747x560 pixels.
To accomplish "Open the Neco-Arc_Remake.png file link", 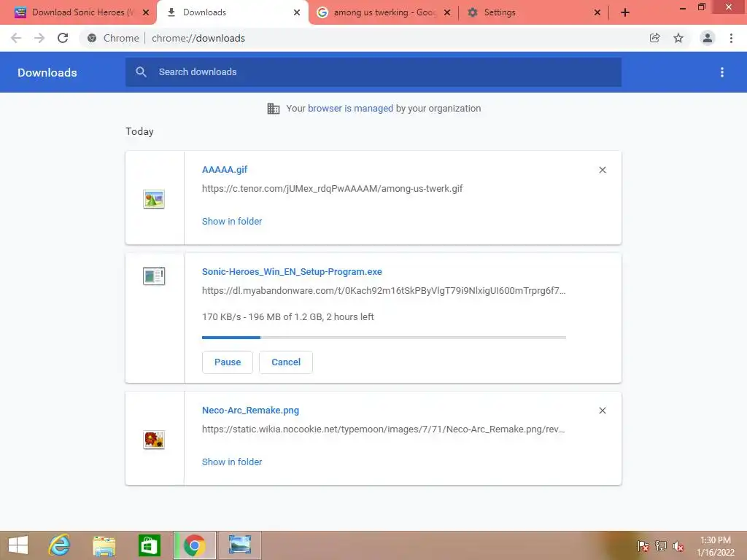I will (x=251, y=411).
